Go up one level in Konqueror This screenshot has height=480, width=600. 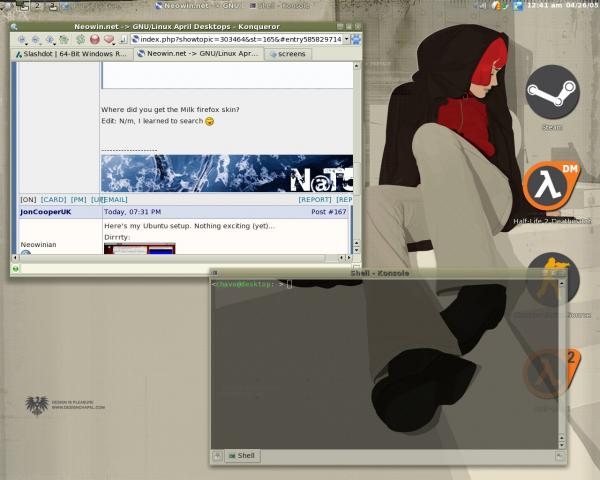(x=50, y=39)
